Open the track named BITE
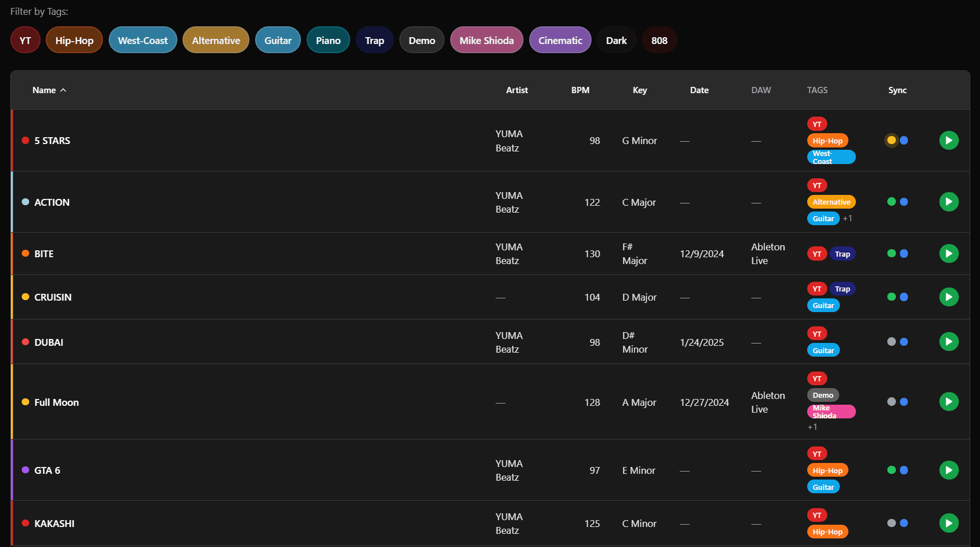Viewport: 980px width, 547px height. click(x=44, y=254)
